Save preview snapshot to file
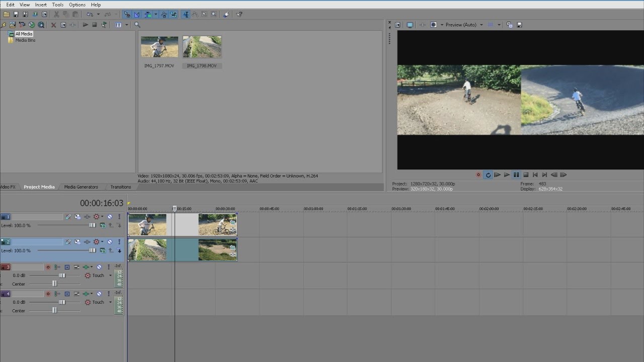 click(x=520, y=25)
